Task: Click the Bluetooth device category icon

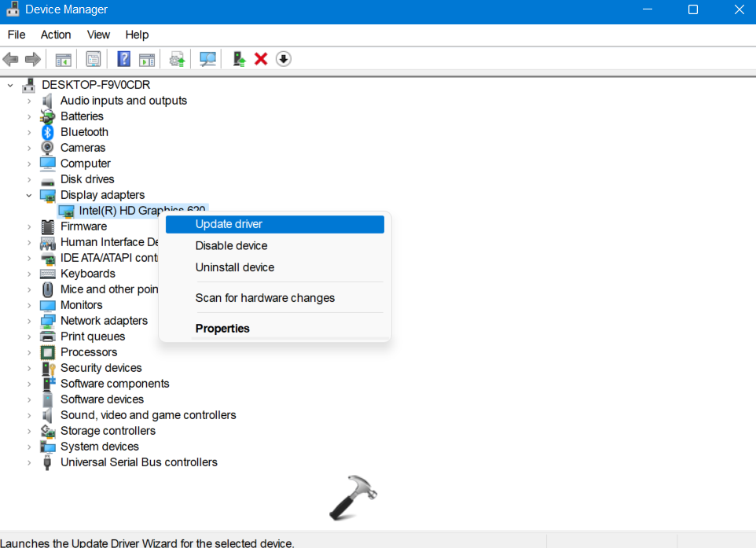Action: click(x=48, y=132)
